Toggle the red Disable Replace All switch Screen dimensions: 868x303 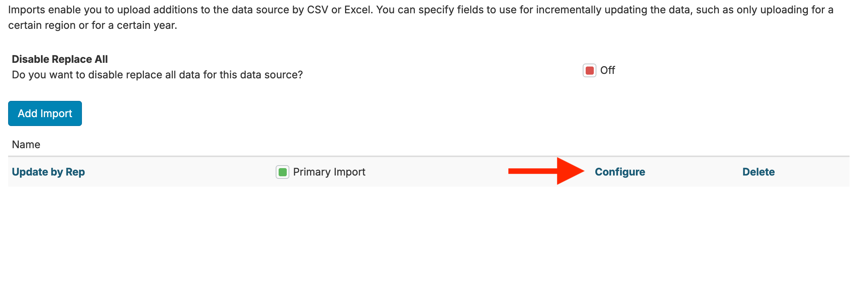click(x=589, y=70)
